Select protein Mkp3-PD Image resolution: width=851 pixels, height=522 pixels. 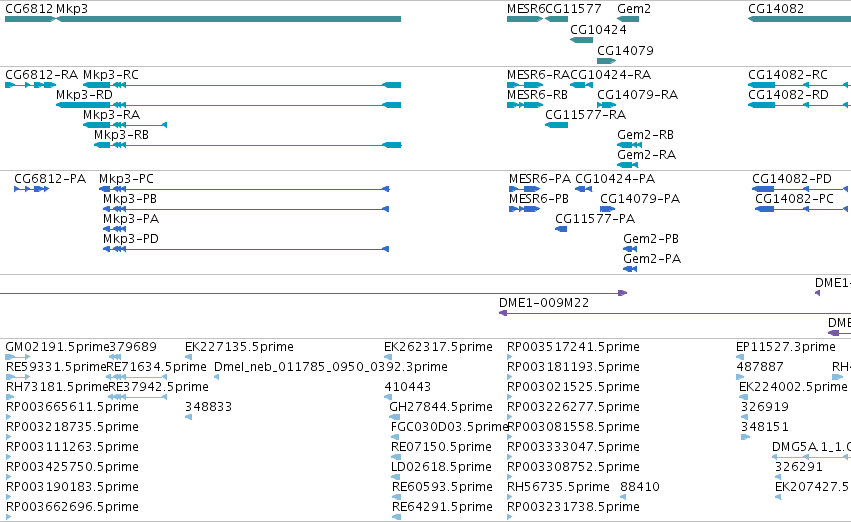coord(131,239)
